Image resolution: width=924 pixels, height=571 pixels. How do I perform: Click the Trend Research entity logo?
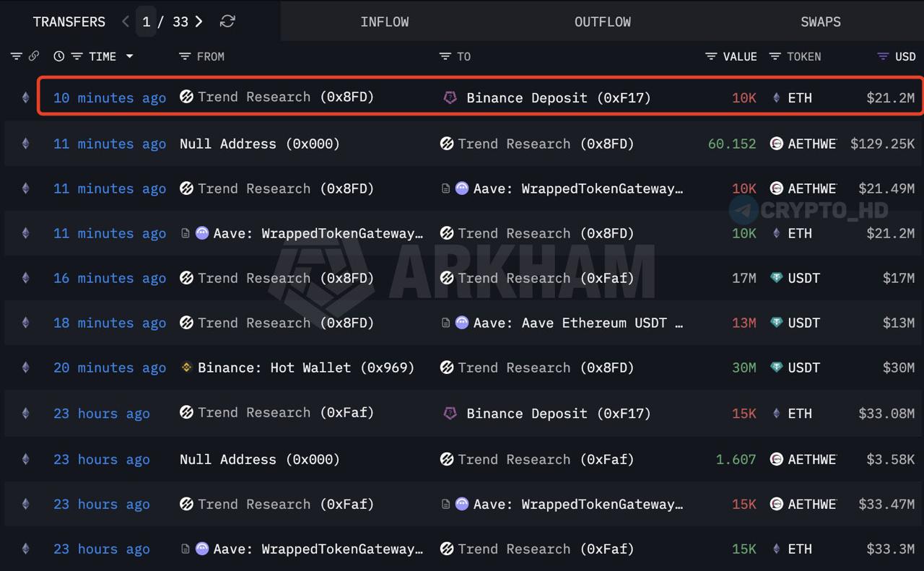click(x=186, y=97)
